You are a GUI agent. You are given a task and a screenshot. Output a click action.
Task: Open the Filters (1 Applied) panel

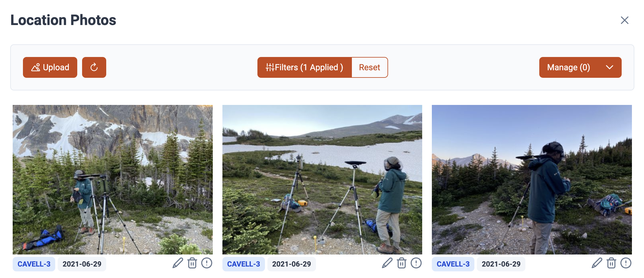304,67
